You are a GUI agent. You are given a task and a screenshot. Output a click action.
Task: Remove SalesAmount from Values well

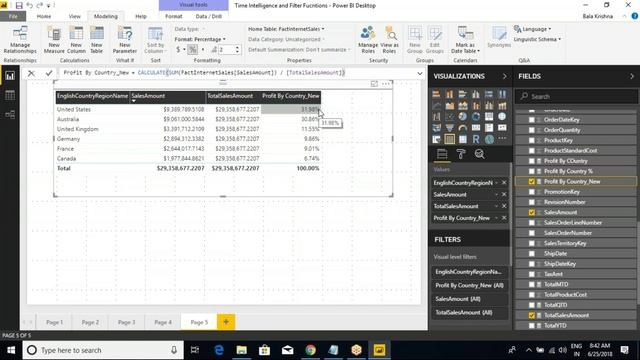click(x=504, y=195)
